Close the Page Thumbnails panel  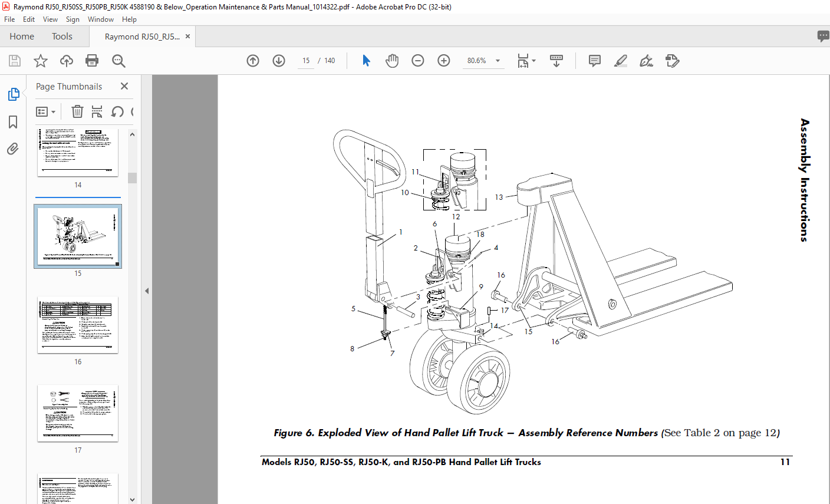(124, 86)
